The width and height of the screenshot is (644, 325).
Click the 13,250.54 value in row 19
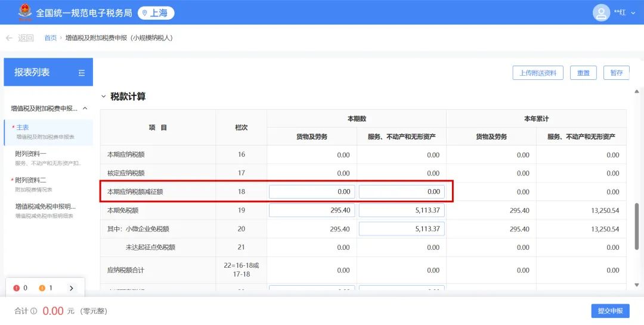click(x=605, y=211)
